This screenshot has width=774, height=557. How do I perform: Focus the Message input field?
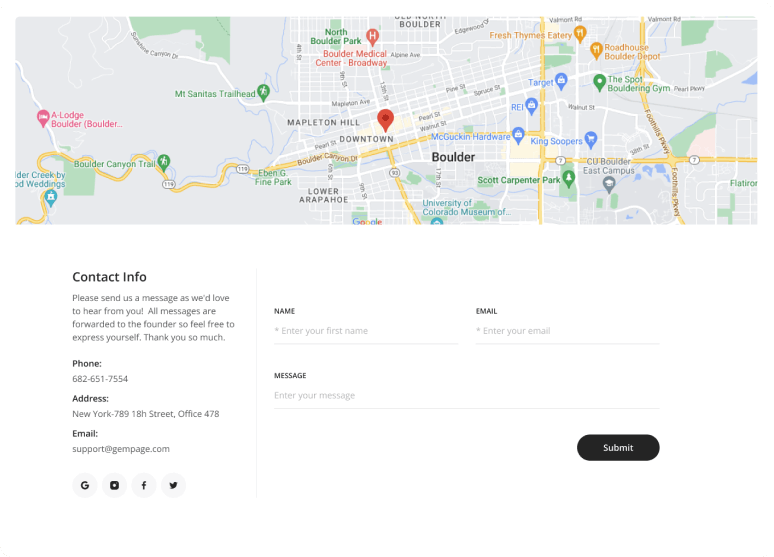466,396
